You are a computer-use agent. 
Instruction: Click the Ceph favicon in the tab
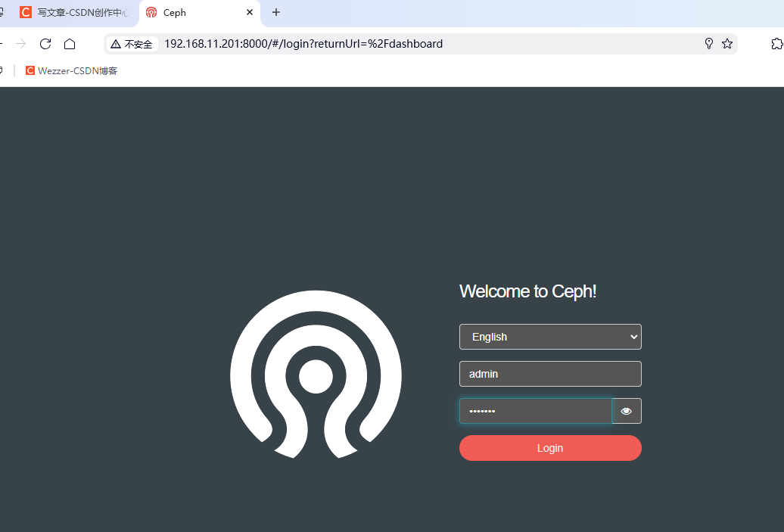(151, 13)
